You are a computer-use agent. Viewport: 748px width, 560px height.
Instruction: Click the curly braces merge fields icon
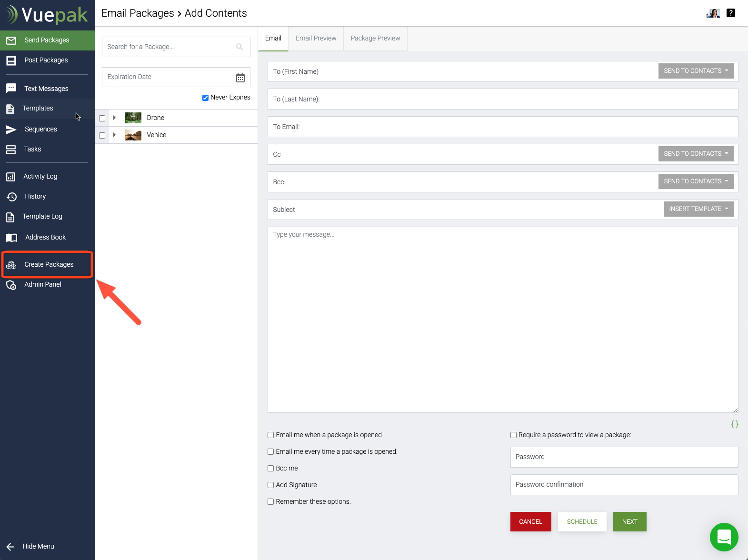click(735, 424)
